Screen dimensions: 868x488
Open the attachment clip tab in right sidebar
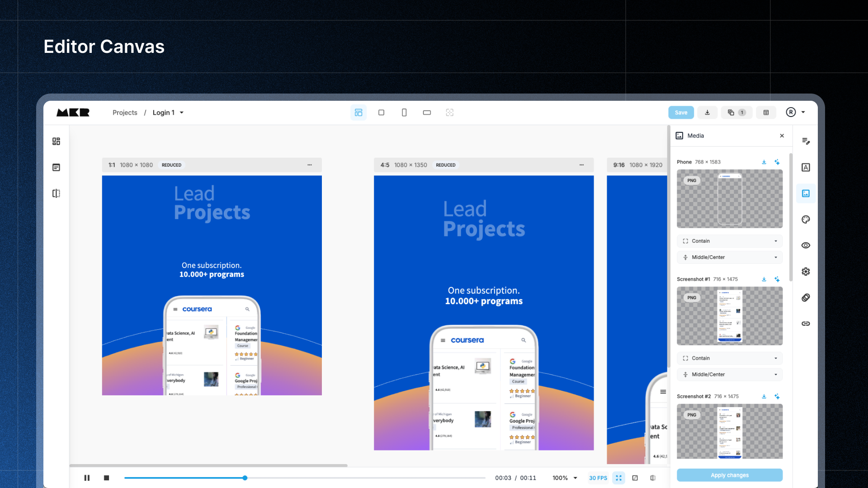pyautogui.click(x=806, y=297)
